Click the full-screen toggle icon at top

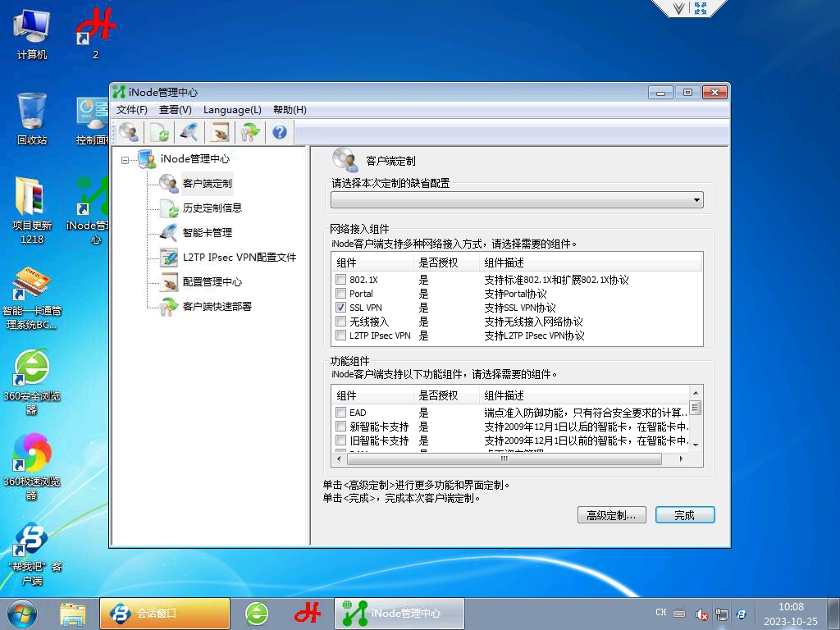pyautogui.click(x=701, y=7)
